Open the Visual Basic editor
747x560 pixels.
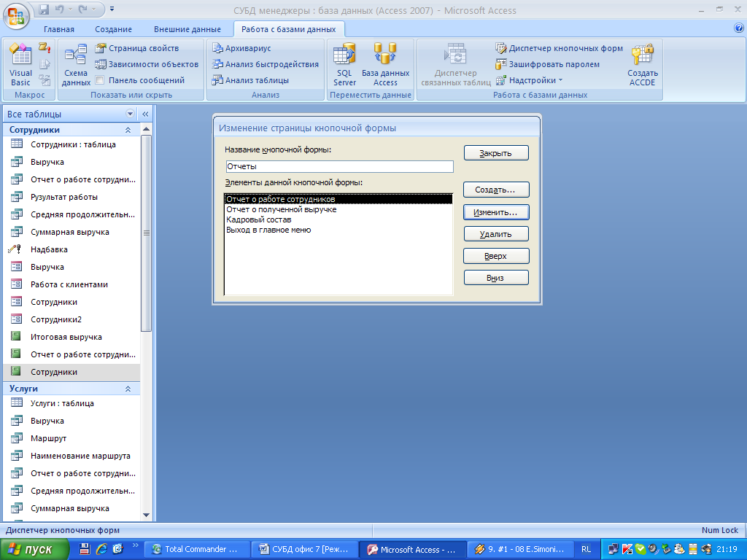click(x=20, y=65)
